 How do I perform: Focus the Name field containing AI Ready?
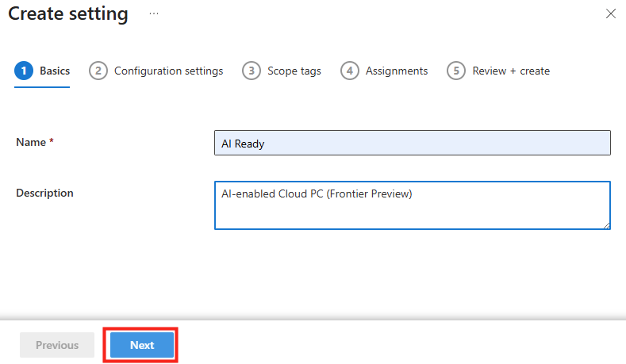click(x=413, y=143)
